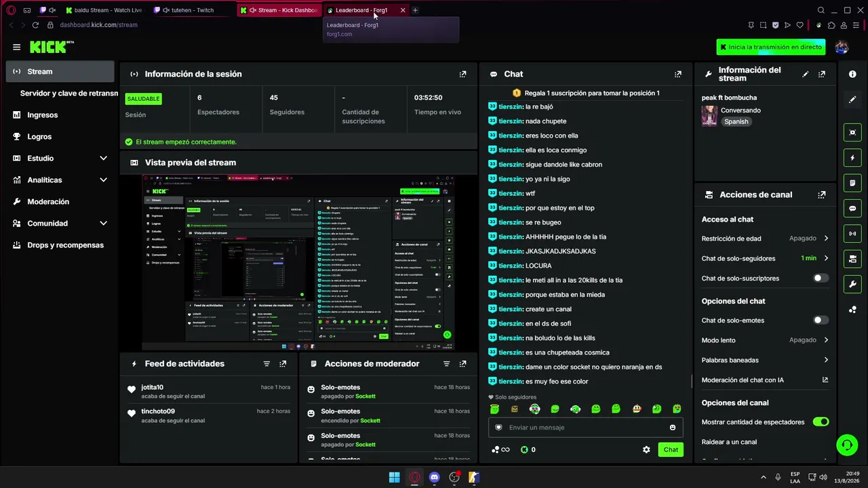Expand the Comunidad sidebar section
868x488 pixels.
coord(60,223)
